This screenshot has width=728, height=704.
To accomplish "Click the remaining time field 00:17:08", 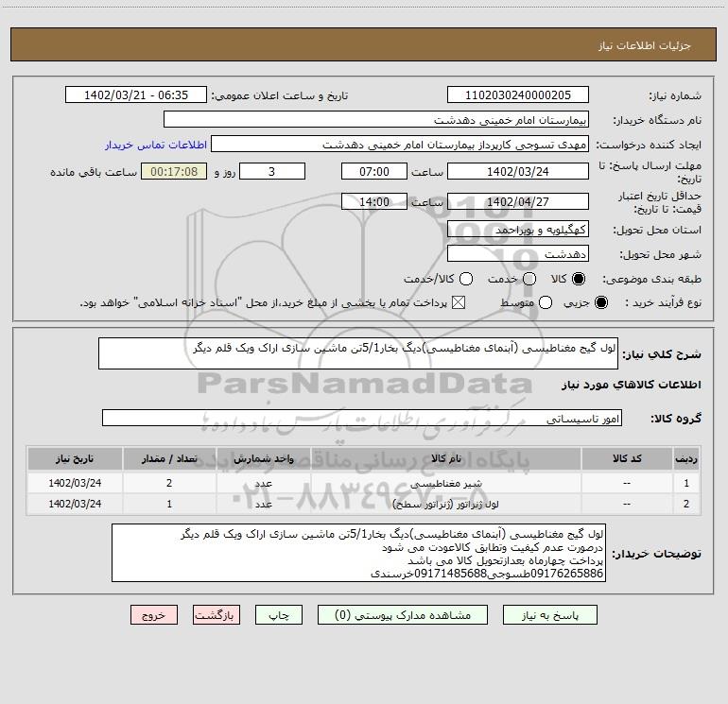I will point(174,171).
